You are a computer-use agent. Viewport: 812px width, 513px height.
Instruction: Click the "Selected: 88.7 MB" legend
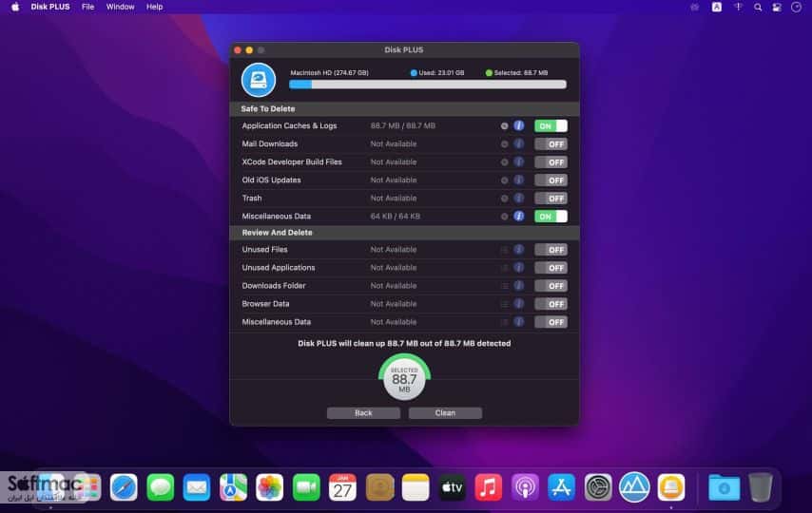point(517,72)
